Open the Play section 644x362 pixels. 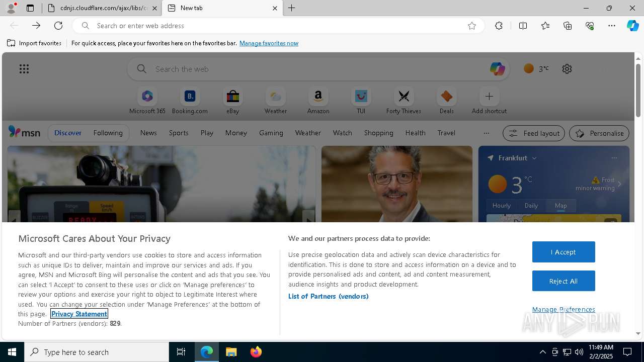pyautogui.click(x=207, y=133)
